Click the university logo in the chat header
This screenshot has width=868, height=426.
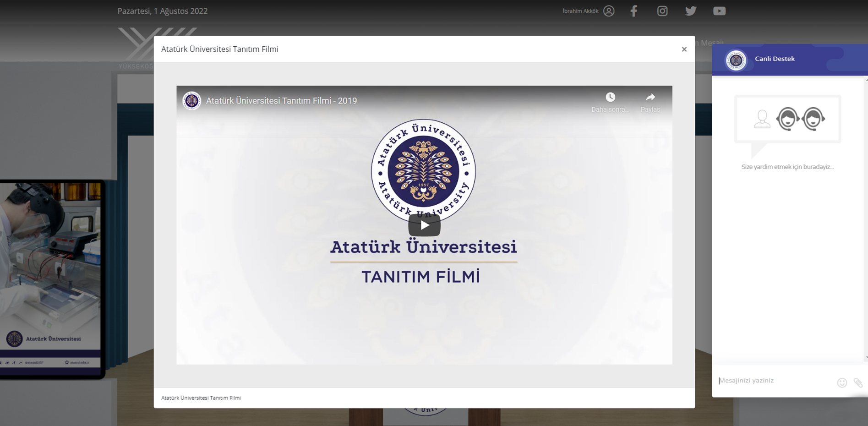(x=736, y=60)
